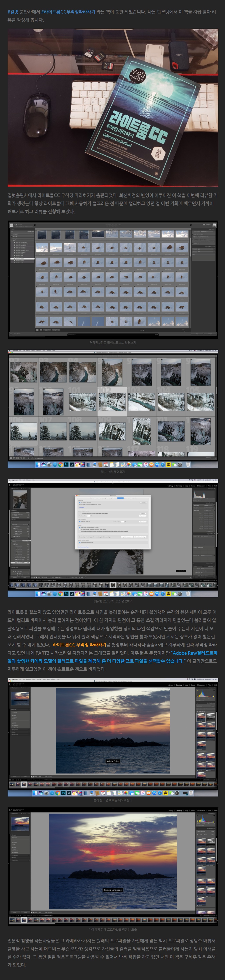
Task: Click the Lightroom CC book cover photo
Action: (112, 108)
